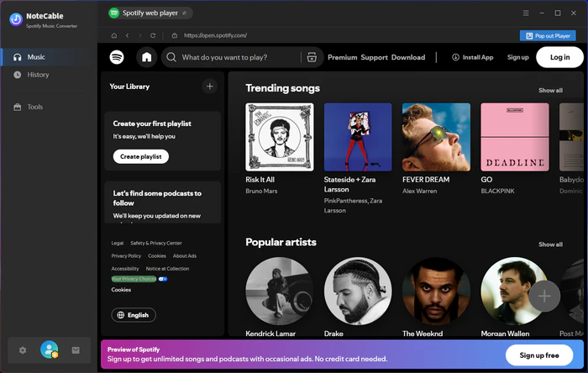588x373 pixels.
Task: Open the Browse icon in search bar
Action: [312, 57]
